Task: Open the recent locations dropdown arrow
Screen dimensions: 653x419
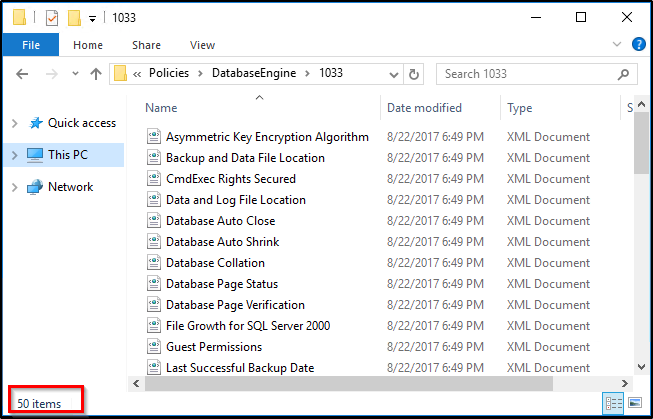Action: click(75, 74)
